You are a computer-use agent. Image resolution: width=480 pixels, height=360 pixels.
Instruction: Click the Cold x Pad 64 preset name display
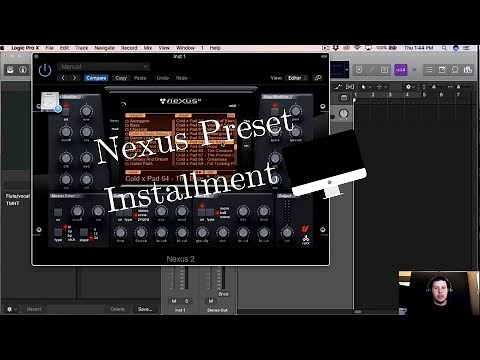click(180, 179)
